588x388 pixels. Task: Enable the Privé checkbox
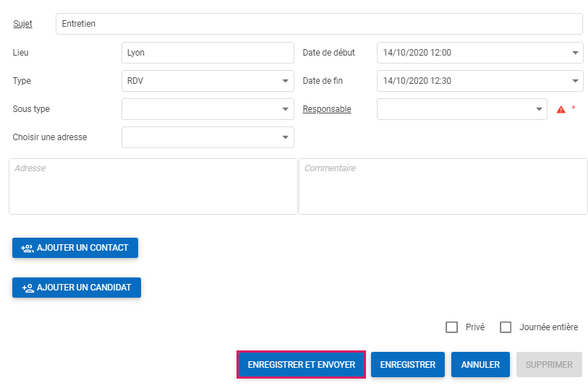pos(452,327)
